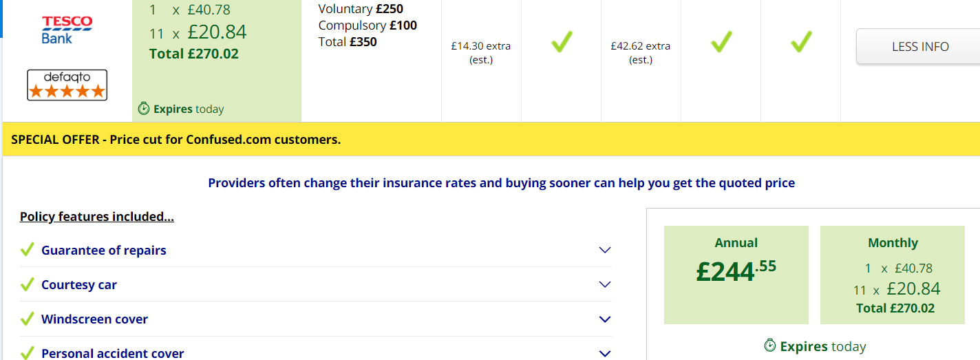Select the Annual £244.55 price box
This screenshot has width=980, height=360.
pos(736,275)
